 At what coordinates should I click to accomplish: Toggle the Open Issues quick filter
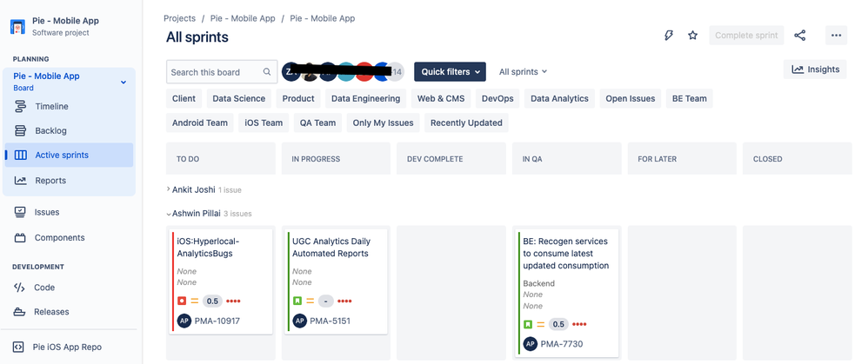630,98
